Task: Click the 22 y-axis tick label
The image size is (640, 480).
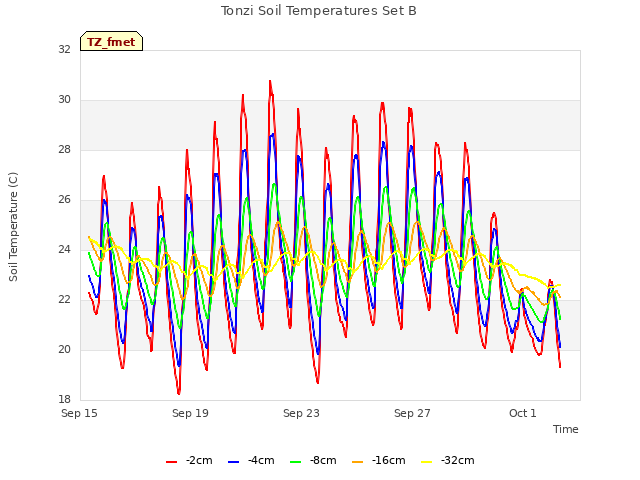Action: tap(64, 299)
